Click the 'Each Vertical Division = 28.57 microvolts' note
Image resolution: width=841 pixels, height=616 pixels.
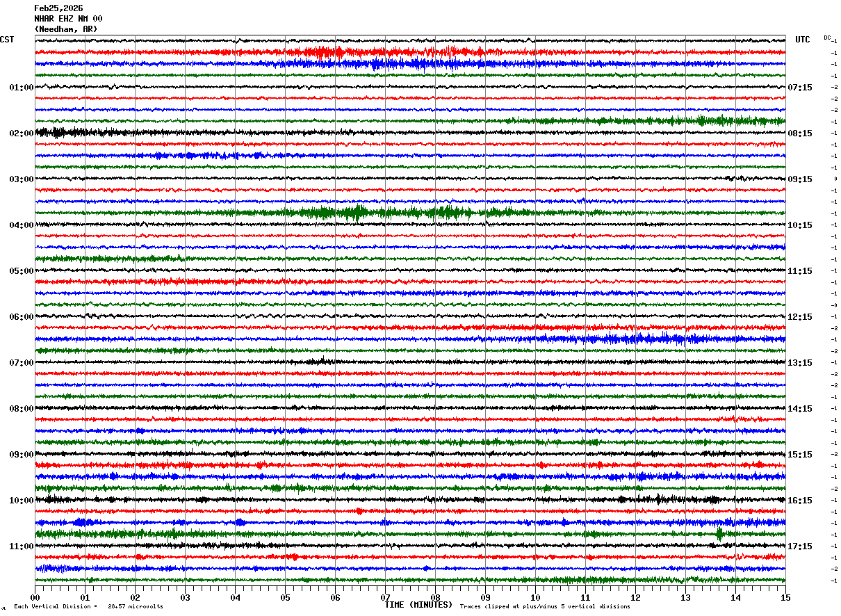click(89, 607)
